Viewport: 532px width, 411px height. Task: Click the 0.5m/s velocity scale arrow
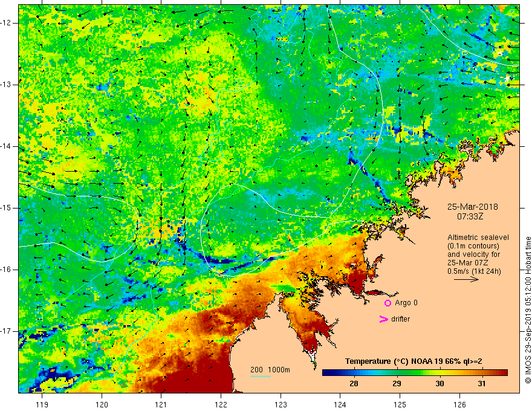(x=466, y=280)
